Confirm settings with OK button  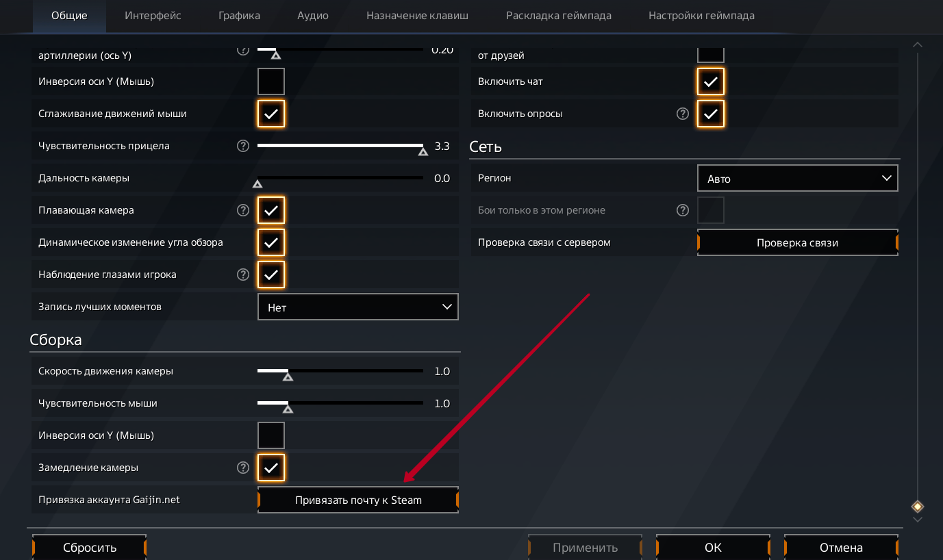[713, 548]
